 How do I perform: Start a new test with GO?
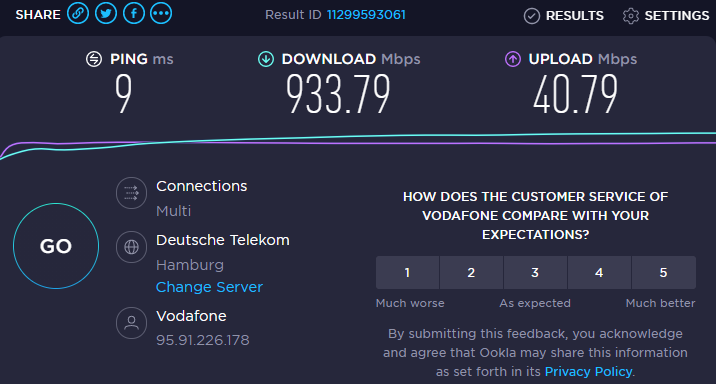point(56,246)
